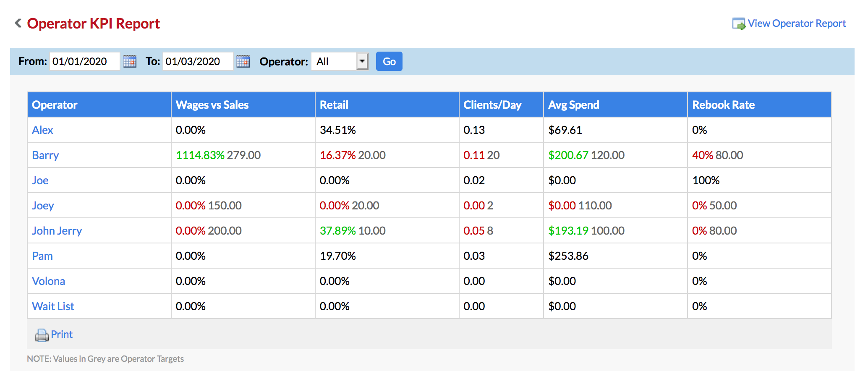
Task: Open the To date calendar picker
Action: [x=243, y=61]
